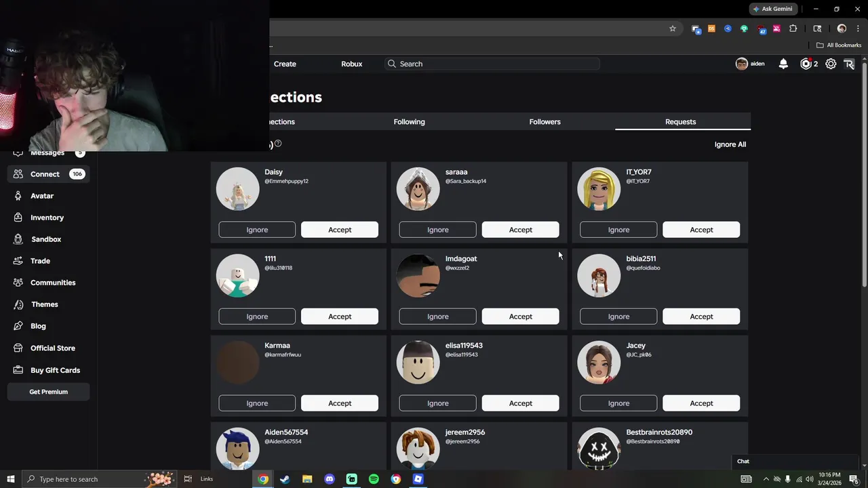
Task: Open the Avatar sidebar item
Action: tap(41, 196)
